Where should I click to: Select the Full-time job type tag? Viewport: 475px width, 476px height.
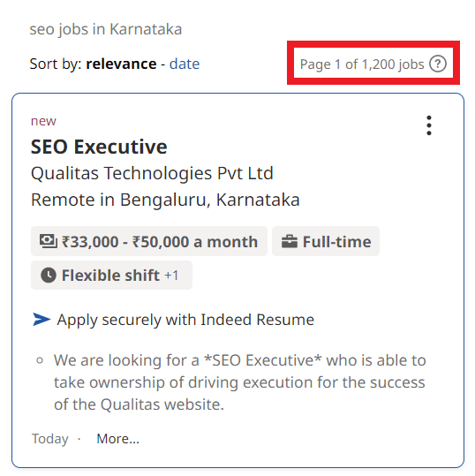coord(326,241)
